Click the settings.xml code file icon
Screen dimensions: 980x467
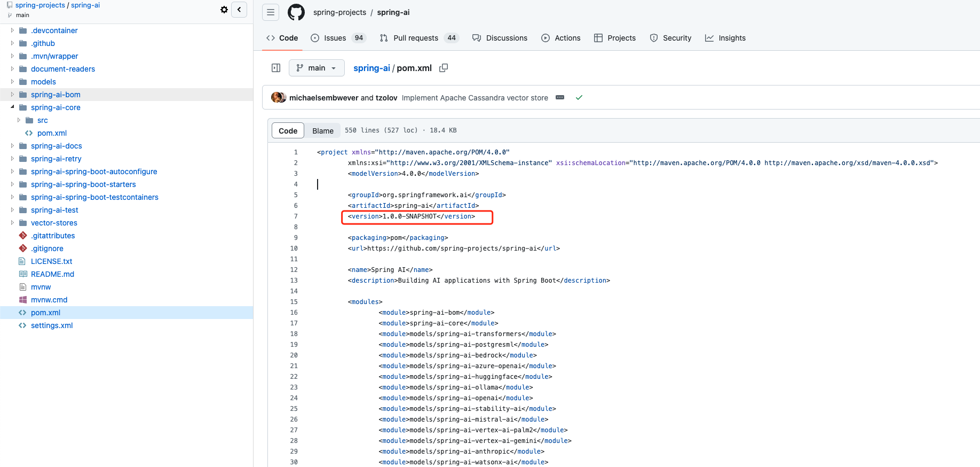22,325
